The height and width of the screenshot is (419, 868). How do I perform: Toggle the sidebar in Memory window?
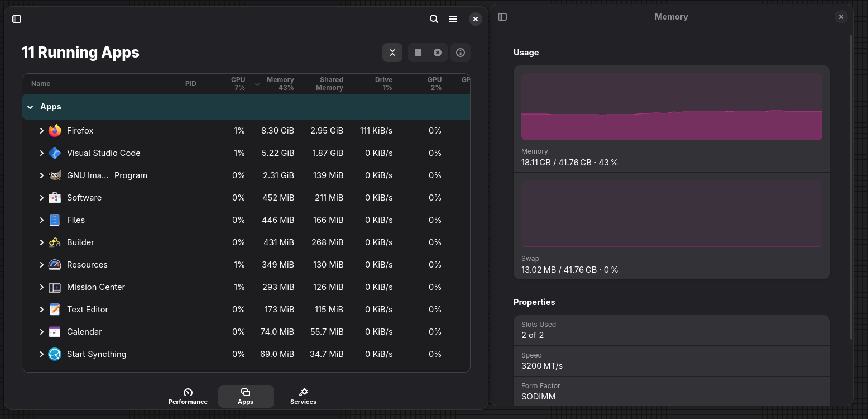[502, 17]
